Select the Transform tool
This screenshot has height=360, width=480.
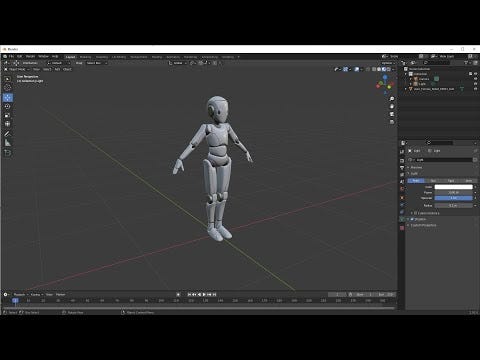8,124
